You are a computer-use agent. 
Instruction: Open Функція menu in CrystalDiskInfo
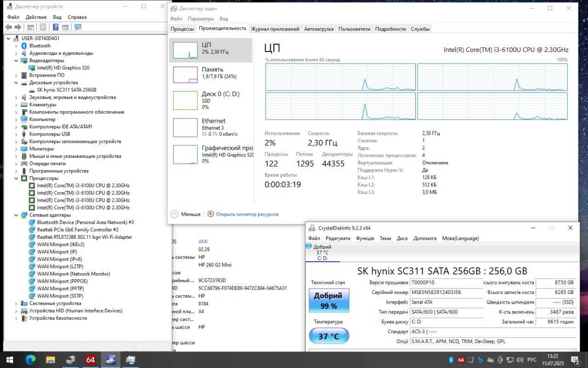pyautogui.click(x=365, y=238)
